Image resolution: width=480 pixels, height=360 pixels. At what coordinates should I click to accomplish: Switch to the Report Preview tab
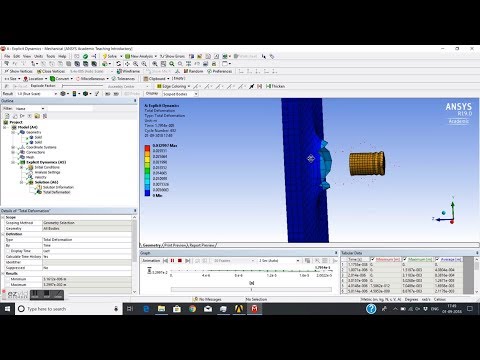point(202,245)
